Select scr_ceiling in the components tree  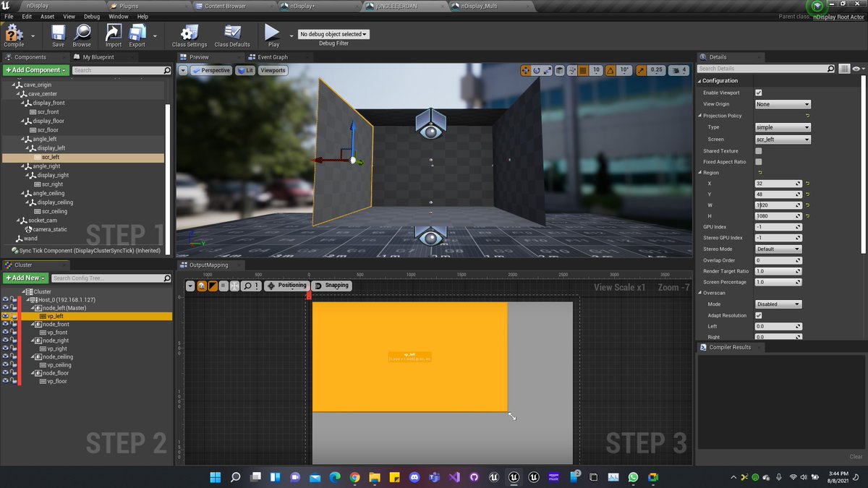point(54,211)
